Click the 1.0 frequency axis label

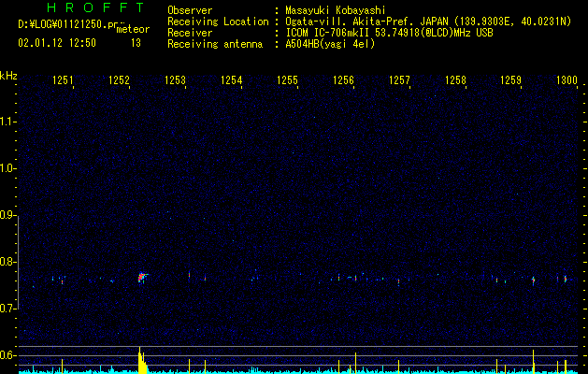click(x=7, y=168)
